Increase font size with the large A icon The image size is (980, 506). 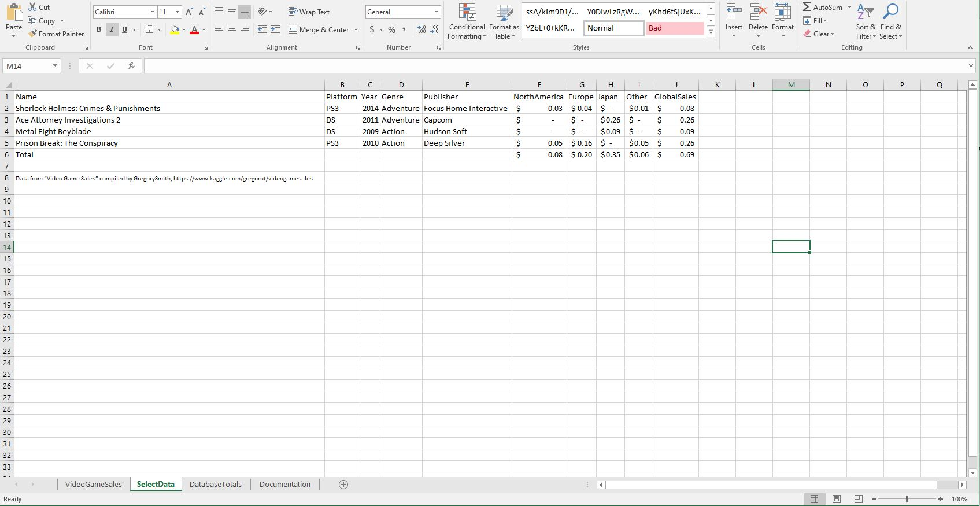point(189,12)
